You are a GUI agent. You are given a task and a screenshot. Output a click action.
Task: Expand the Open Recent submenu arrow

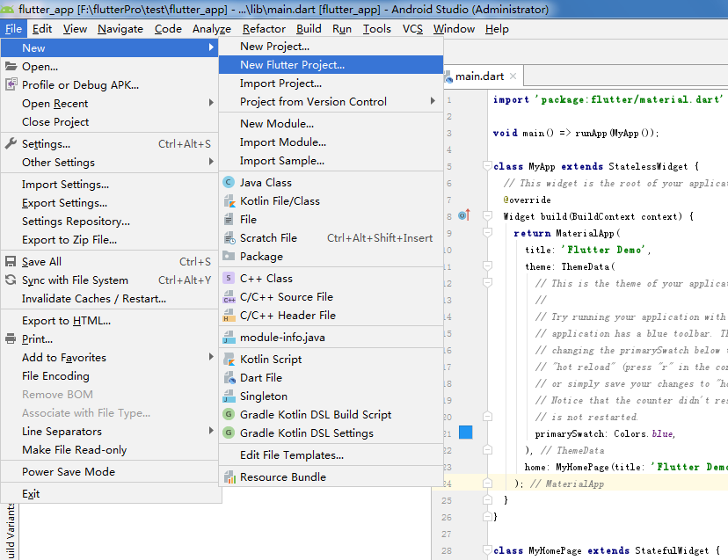pos(211,103)
